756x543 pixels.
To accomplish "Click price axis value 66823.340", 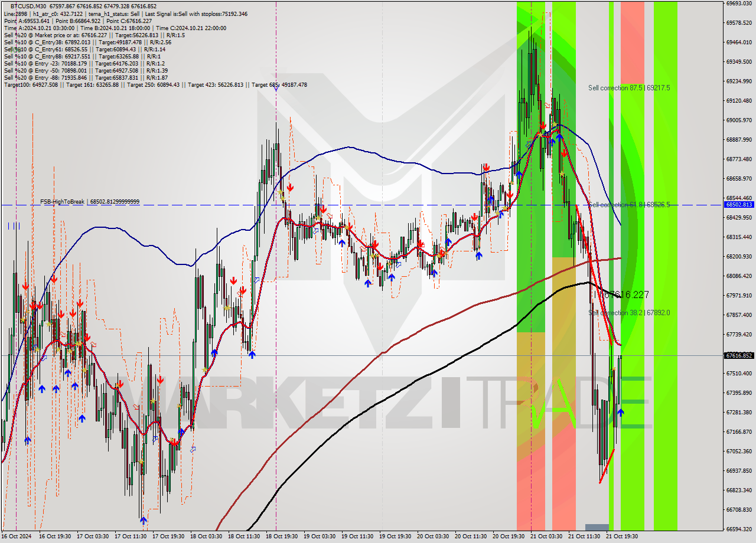I will (738, 490).
